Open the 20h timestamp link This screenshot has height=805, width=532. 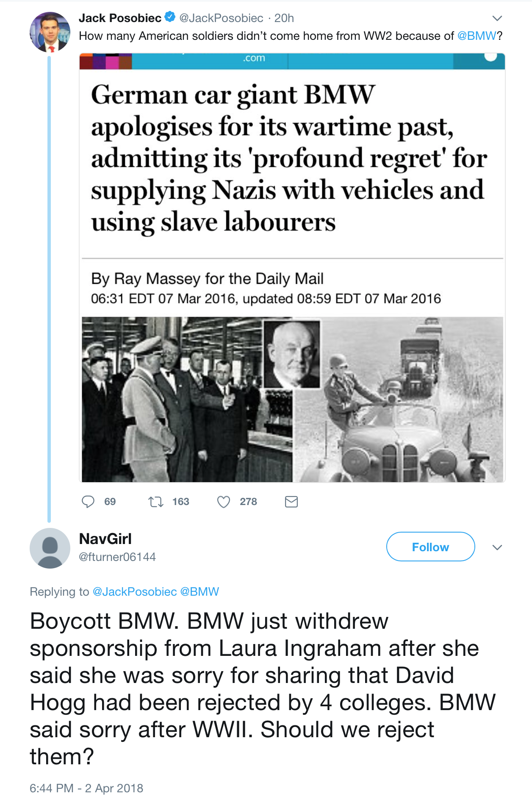coord(284,18)
